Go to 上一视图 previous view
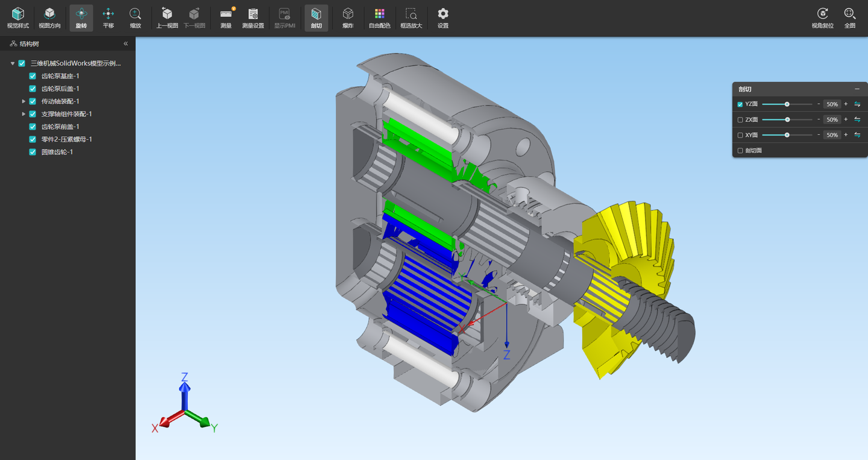 click(x=167, y=18)
